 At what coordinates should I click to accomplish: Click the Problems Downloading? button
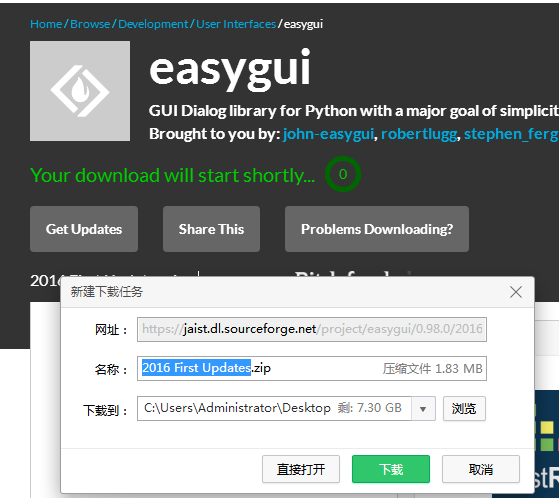tap(377, 229)
